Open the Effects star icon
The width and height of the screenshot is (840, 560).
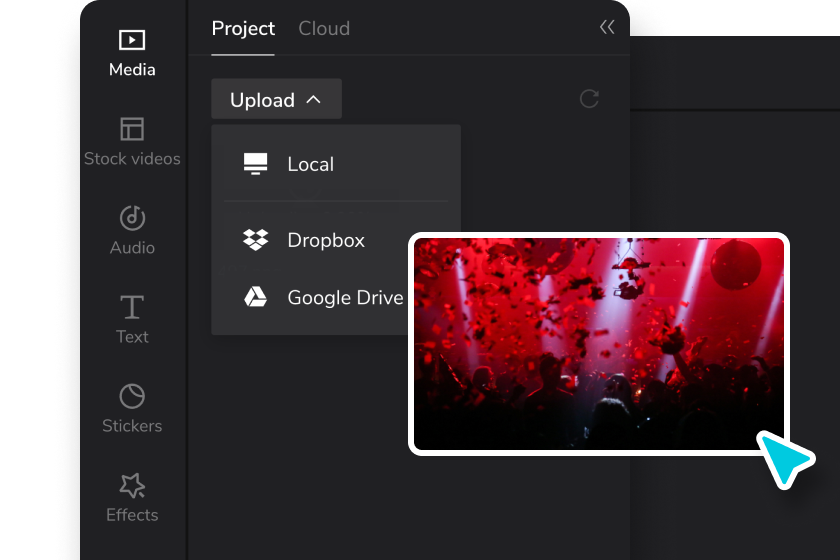(132, 485)
